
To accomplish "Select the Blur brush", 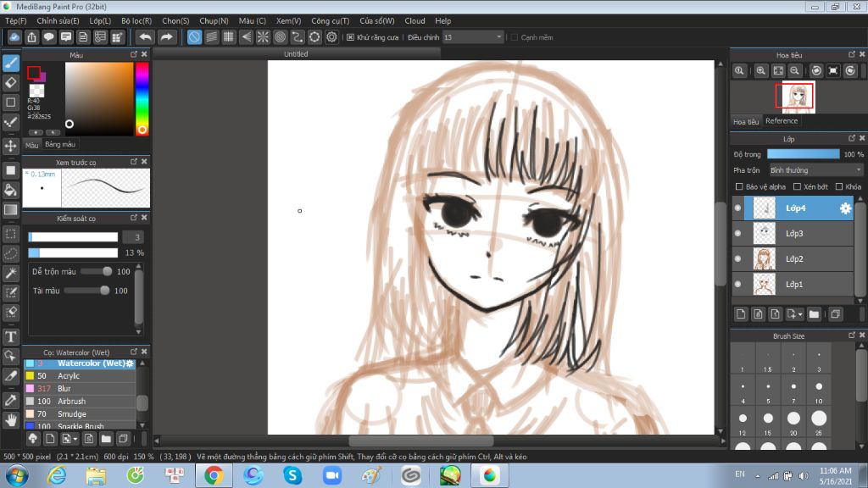I will click(79, 388).
